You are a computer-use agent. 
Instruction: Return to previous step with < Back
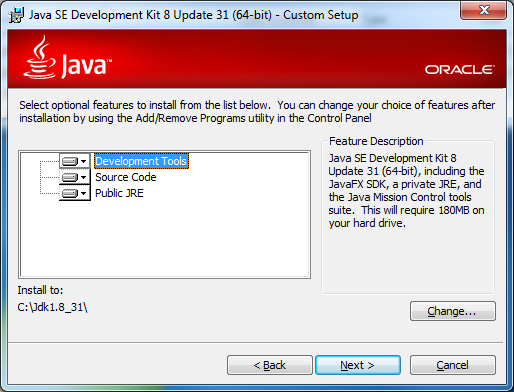(x=270, y=365)
